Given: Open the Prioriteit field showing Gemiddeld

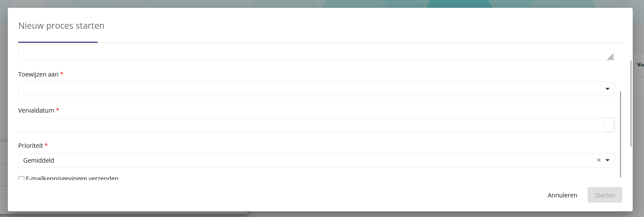Looking at the screenshot, I should (x=316, y=160).
